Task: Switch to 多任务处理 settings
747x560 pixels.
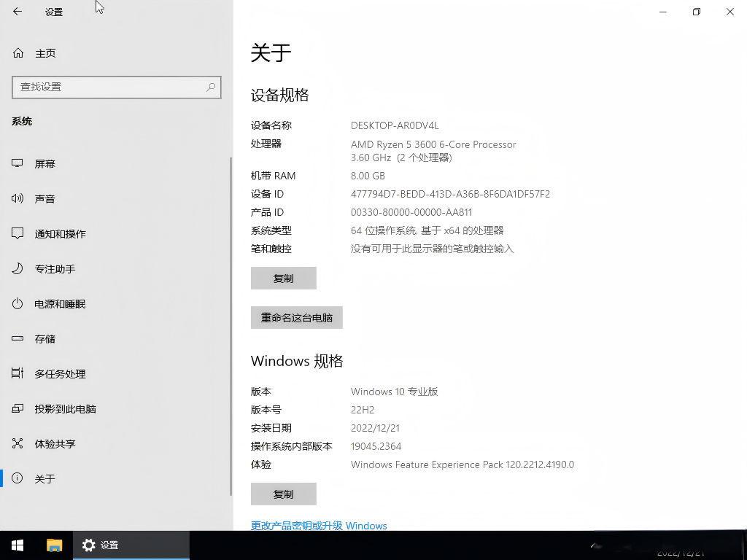Action: coord(60,374)
